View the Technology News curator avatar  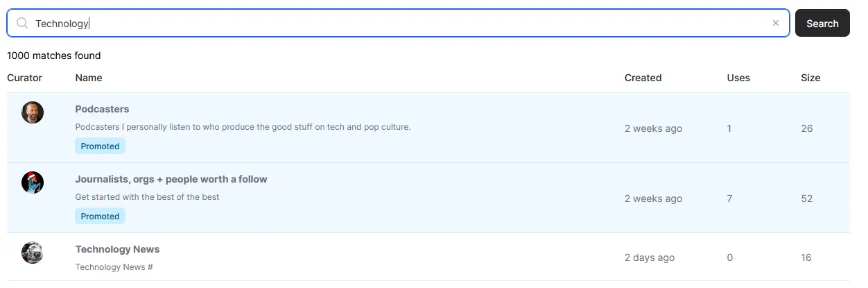pos(33,253)
